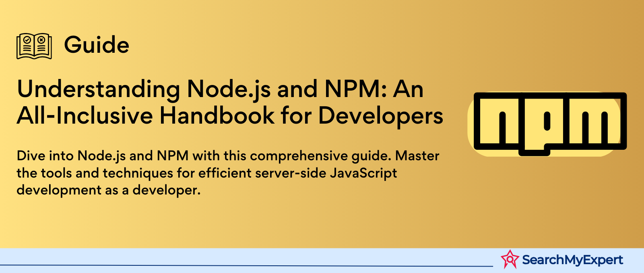Open the SearchMyExpert brand name link
Screen dimensions: 644x273
[572, 260]
